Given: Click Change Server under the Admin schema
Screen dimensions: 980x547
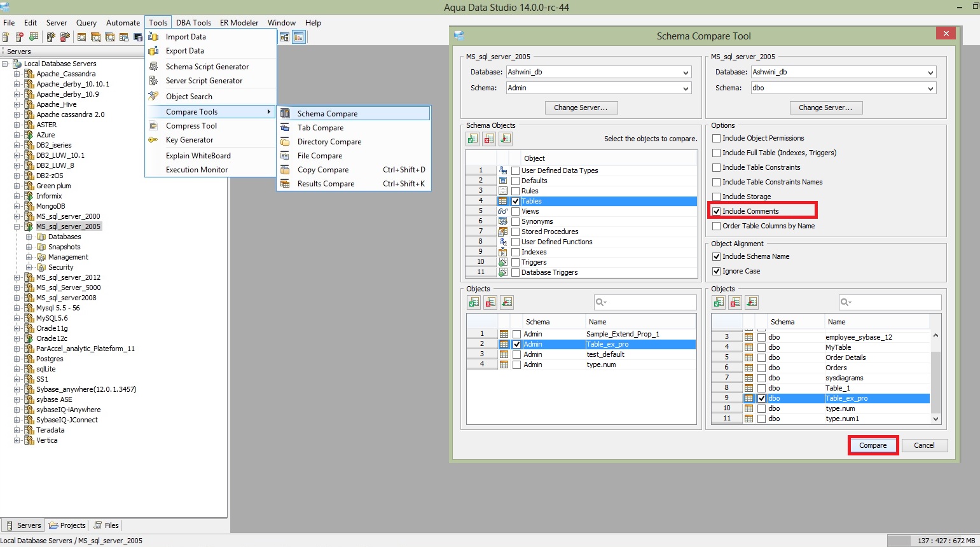Looking at the screenshot, I should click(x=581, y=107).
